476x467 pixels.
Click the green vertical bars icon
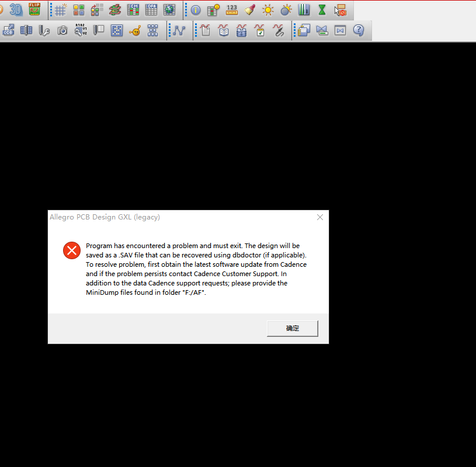tap(304, 10)
